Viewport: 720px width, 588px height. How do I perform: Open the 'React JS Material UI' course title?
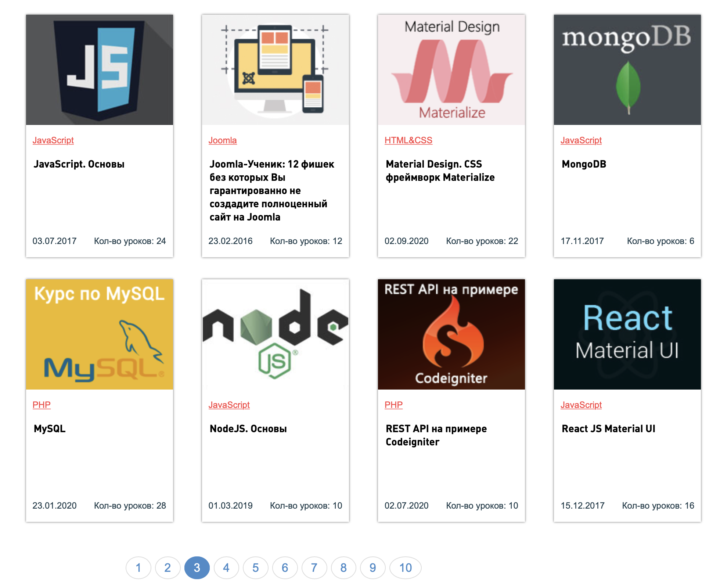[x=609, y=429]
